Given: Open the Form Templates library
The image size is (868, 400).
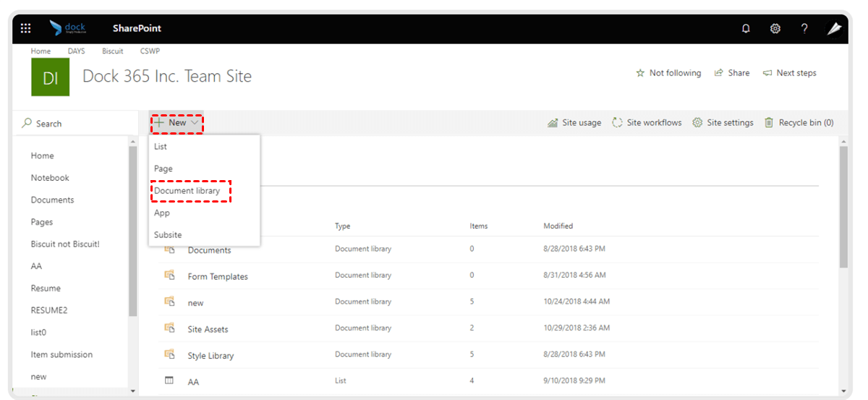Looking at the screenshot, I should click(x=218, y=277).
